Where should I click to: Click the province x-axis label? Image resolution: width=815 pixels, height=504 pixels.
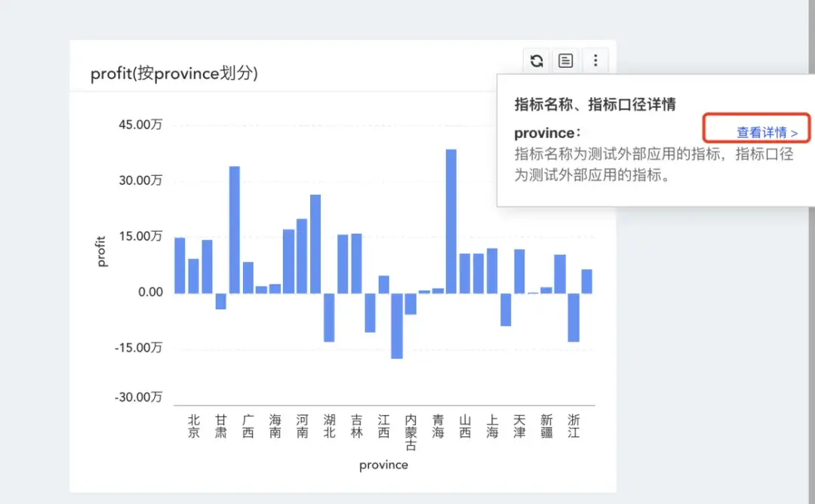[x=383, y=465]
